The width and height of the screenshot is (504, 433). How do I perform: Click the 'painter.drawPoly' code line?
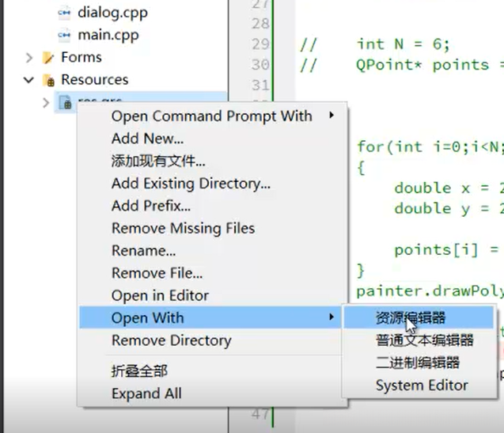[430, 291]
